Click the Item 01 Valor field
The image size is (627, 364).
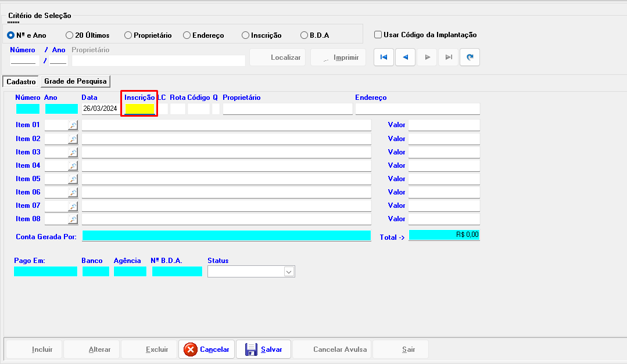[444, 125]
